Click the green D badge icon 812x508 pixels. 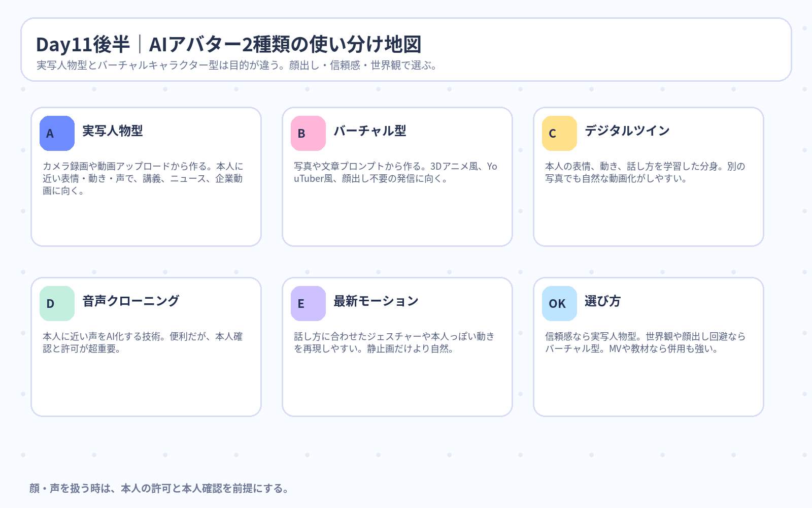coord(57,303)
